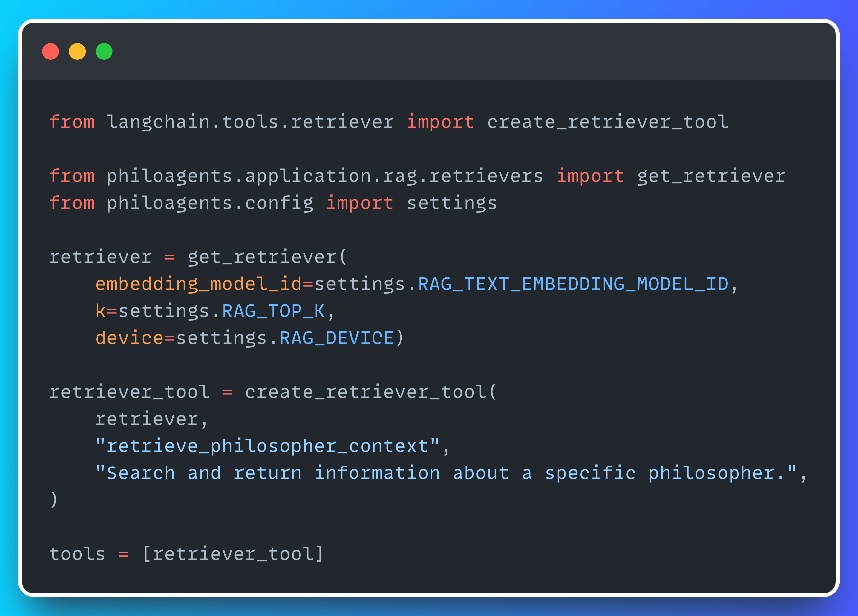Click the retriever, argument inside create_retriever_tool

pos(152,419)
